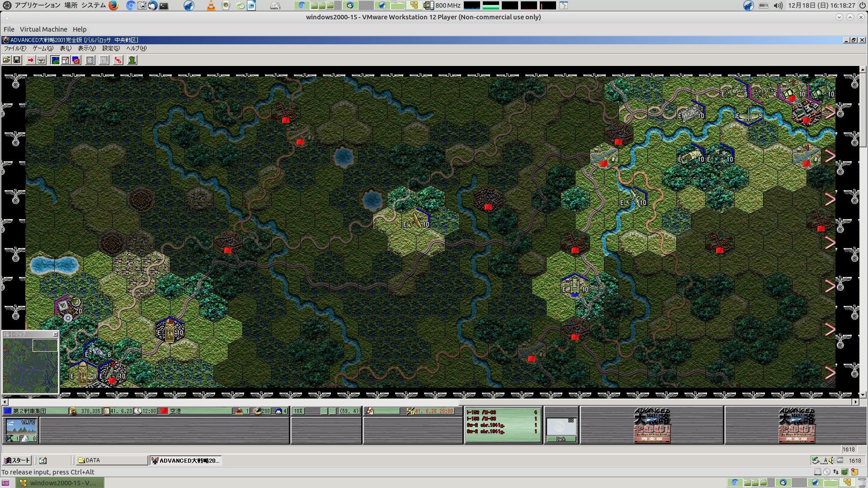The image size is (868, 488).
Task: Click the VLC cone icon in top panel
Action: [x=211, y=5]
